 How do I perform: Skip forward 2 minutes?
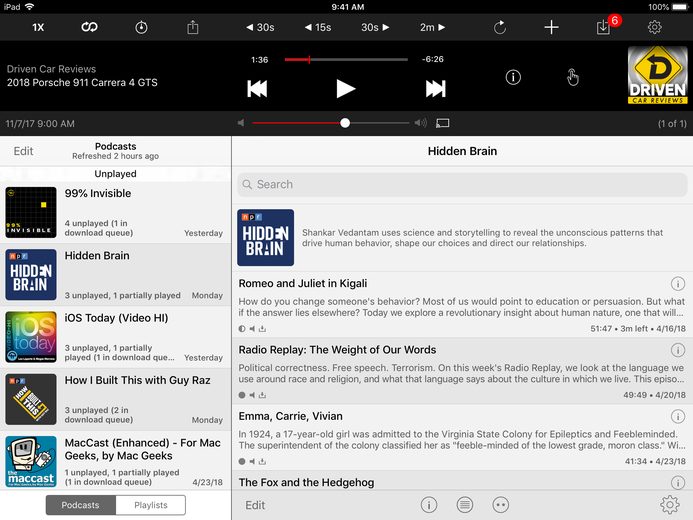[432, 27]
